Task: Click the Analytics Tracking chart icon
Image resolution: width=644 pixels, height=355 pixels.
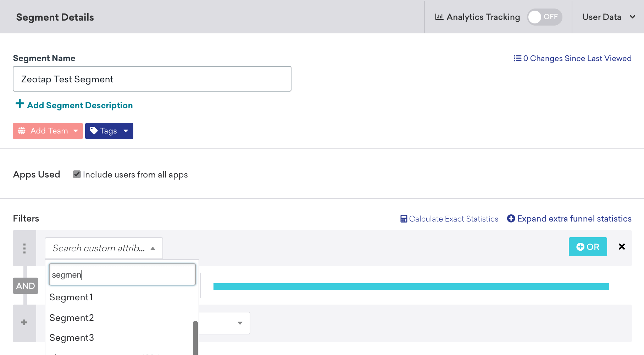Action: (439, 17)
